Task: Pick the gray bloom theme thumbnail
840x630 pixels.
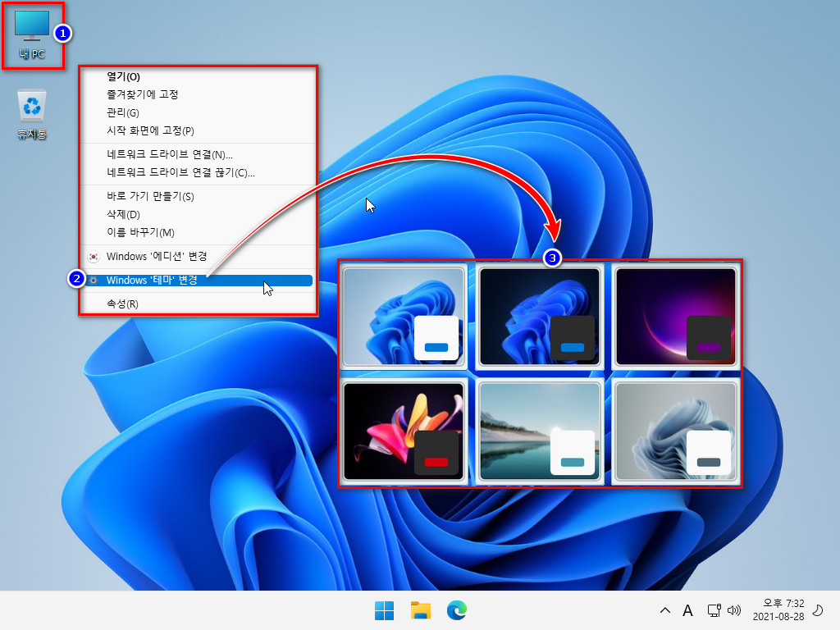Action: [676, 431]
